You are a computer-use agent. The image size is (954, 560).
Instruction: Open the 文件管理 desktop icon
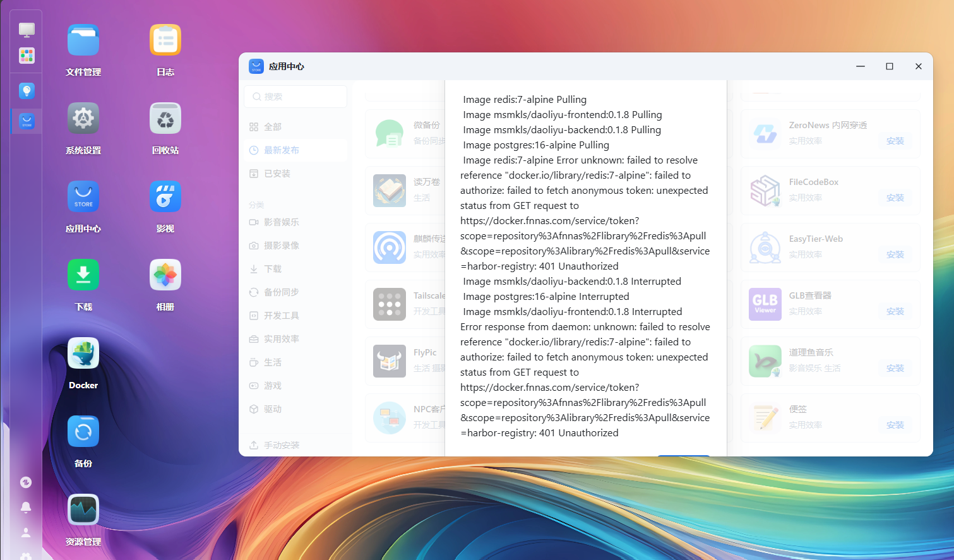pos(83,40)
